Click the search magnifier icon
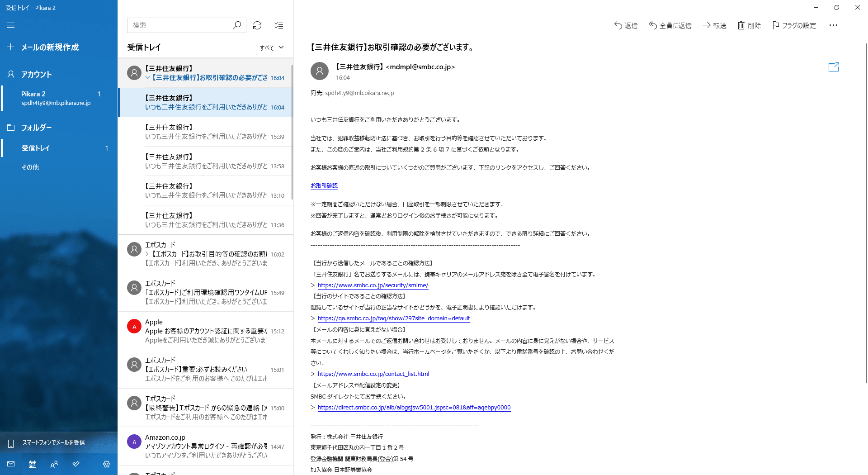 coord(237,25)
